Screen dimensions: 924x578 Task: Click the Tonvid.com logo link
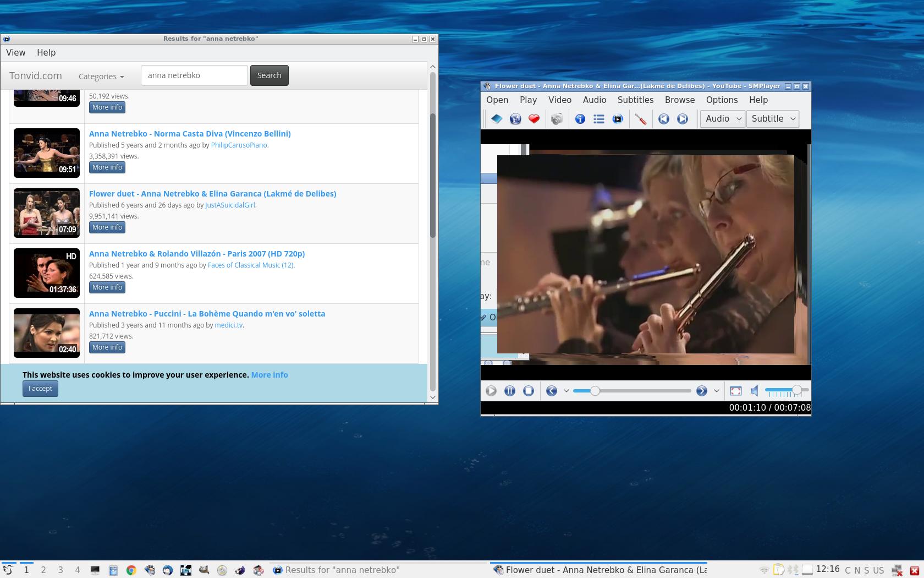pos(36,76)
